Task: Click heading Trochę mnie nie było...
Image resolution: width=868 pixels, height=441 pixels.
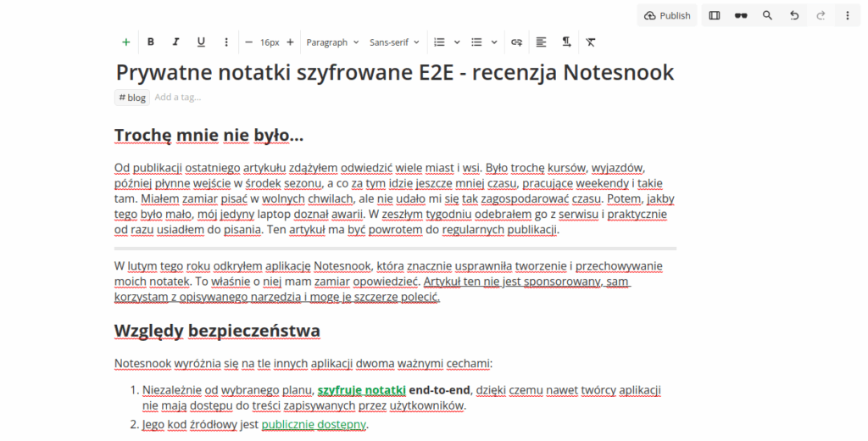Action: 209,135
